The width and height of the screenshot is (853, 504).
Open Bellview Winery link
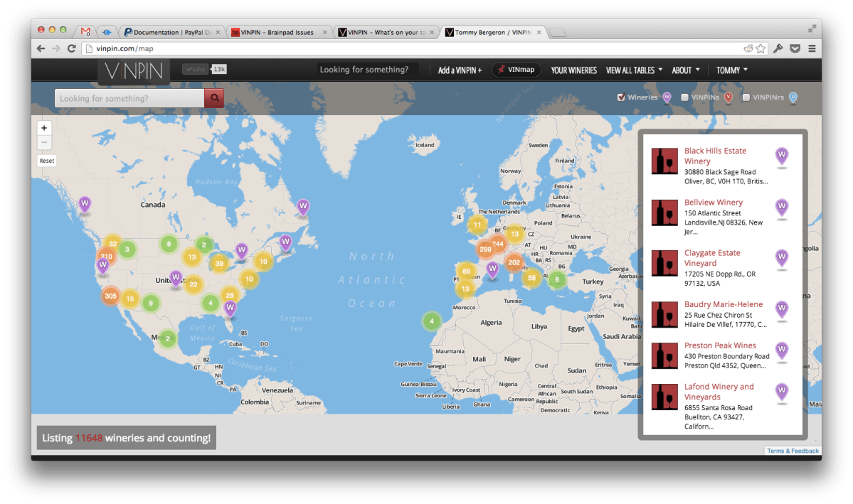coord(713,203)
